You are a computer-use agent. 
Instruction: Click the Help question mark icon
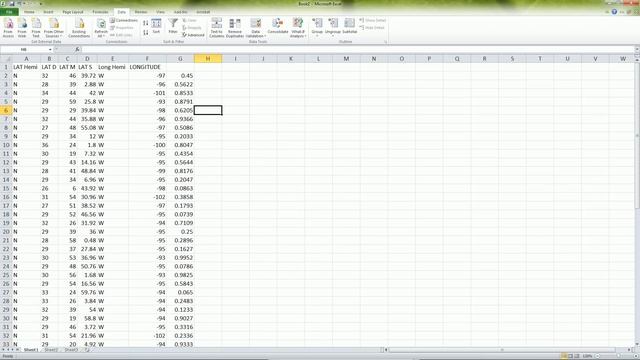(x=614, y=12)
